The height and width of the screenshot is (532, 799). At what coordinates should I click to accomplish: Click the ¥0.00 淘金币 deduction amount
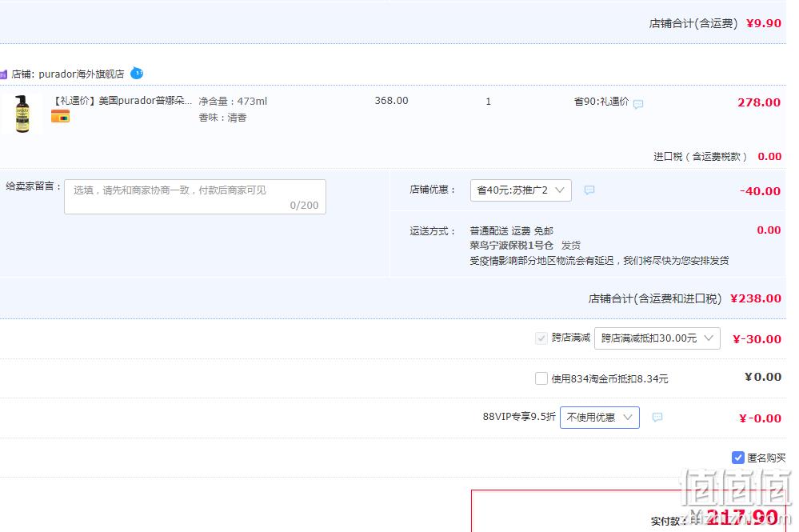pos(763,377)
